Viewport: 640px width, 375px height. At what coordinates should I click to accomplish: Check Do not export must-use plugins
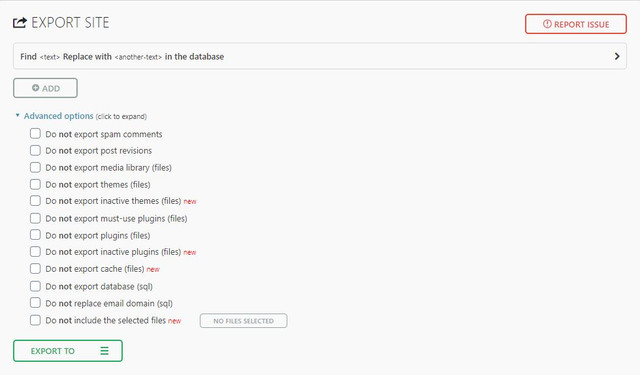click(x=36, y=218)
